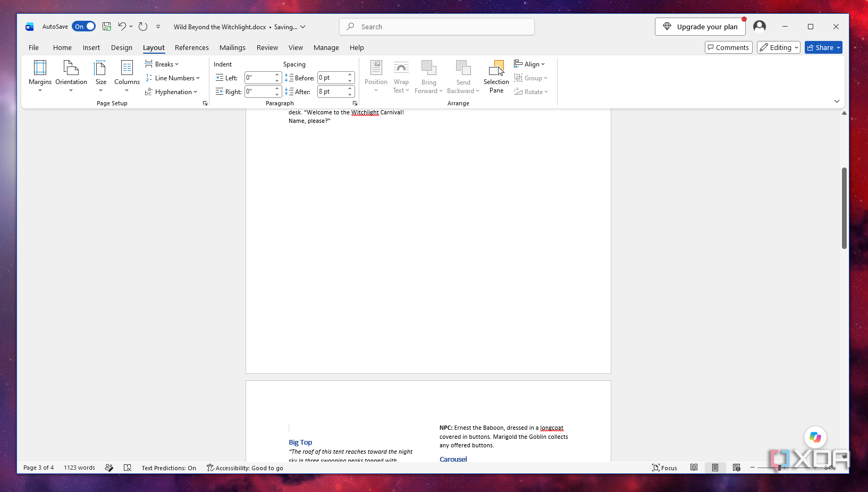
Task: Click the Search box
Action: tap(437, 27)
